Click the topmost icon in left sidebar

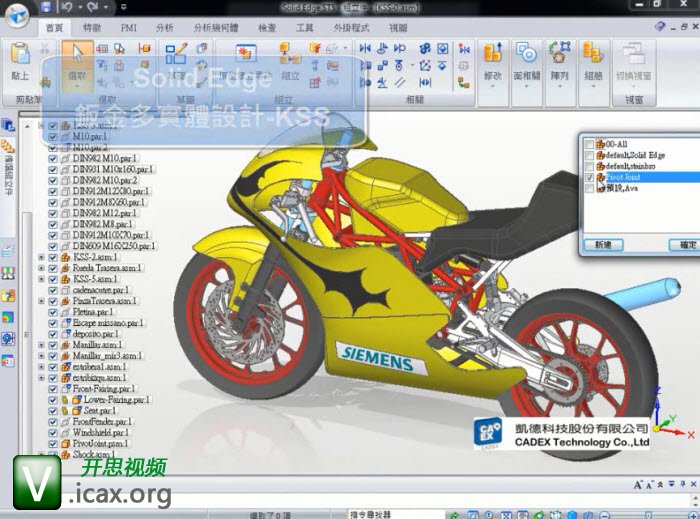(x=8, y=125)
